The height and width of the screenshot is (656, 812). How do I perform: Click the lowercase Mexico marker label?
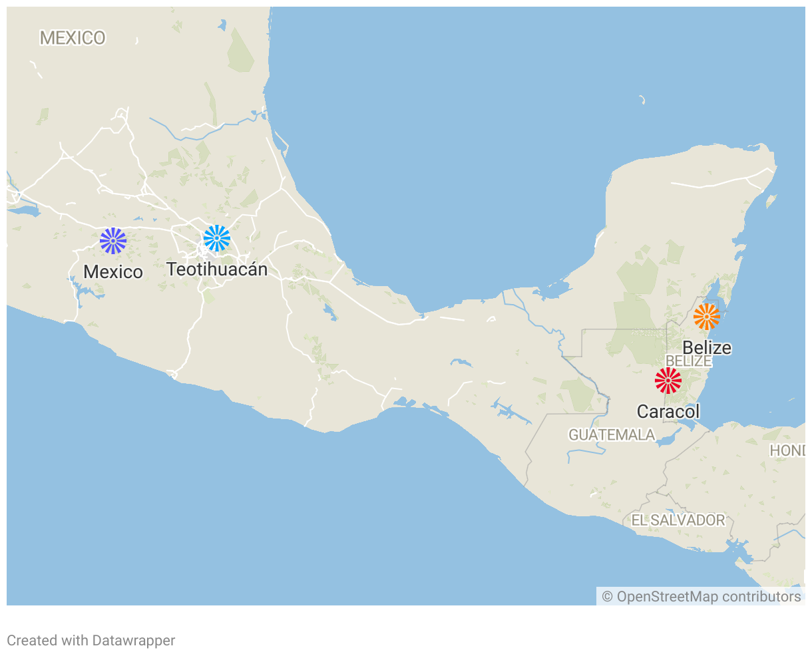pyautogui.click(x=113, y=272)
